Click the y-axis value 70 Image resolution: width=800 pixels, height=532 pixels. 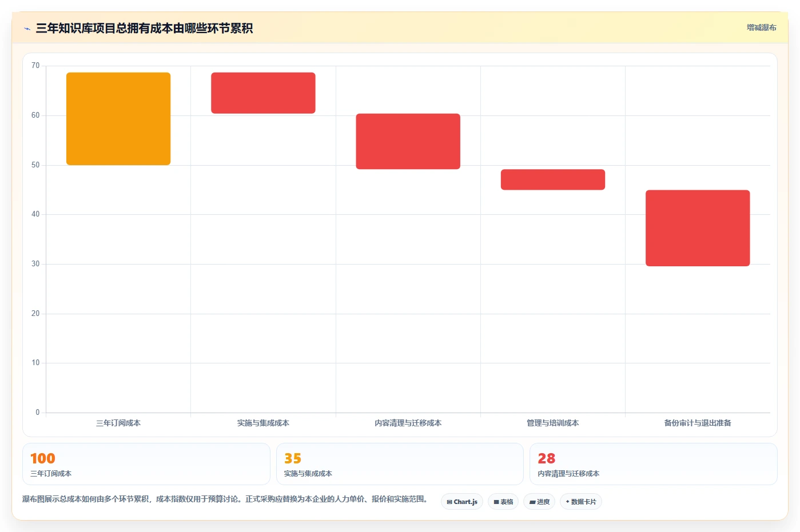35,66
